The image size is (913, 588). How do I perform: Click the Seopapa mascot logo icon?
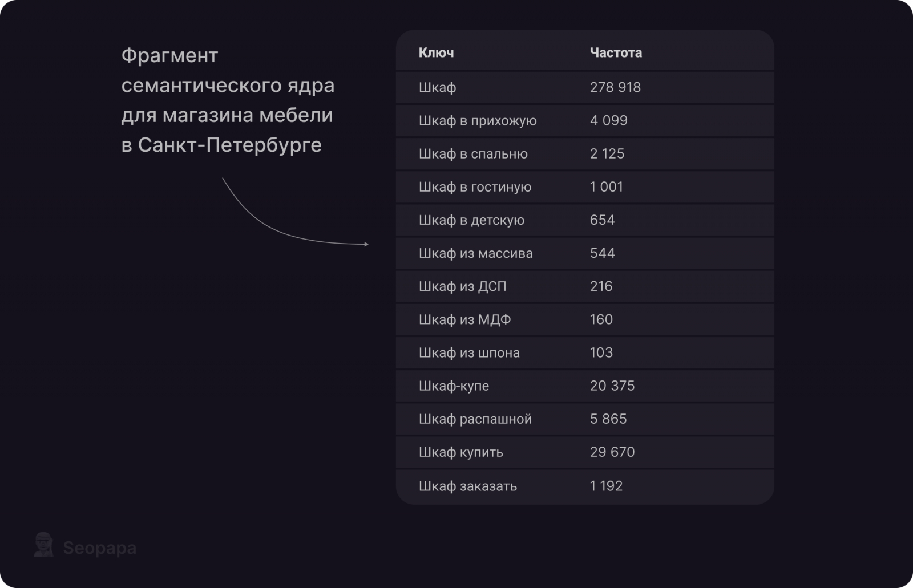coord(43,545)
